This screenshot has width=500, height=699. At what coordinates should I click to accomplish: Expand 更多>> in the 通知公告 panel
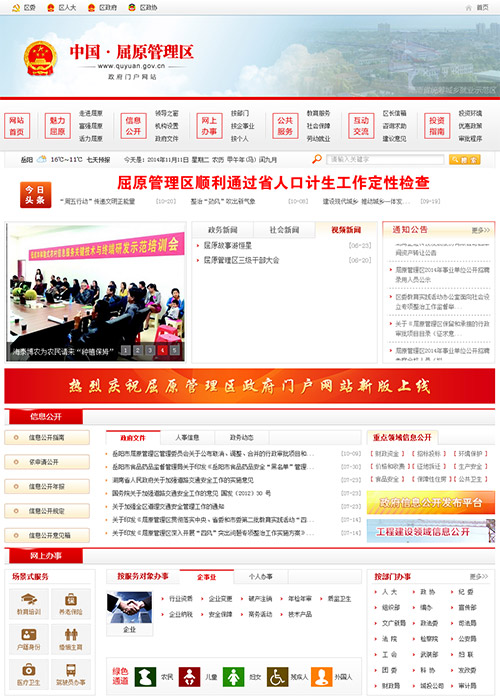(480, 230)
